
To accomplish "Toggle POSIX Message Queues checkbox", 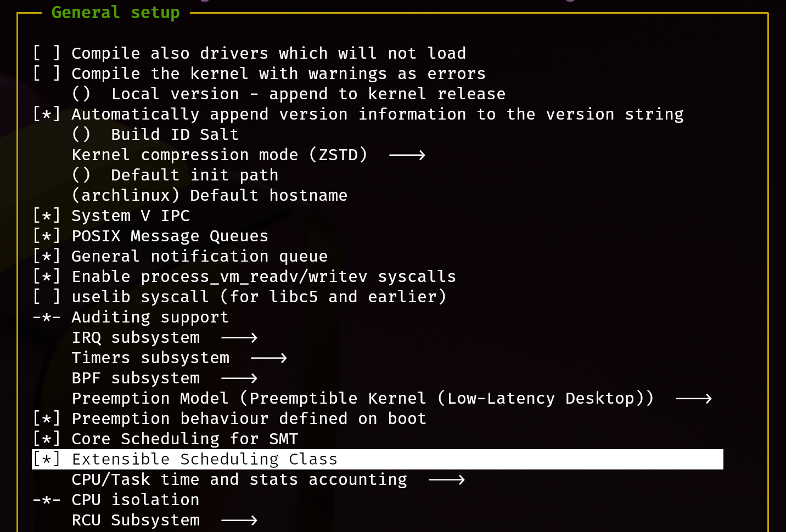I will tap(47, 236).
